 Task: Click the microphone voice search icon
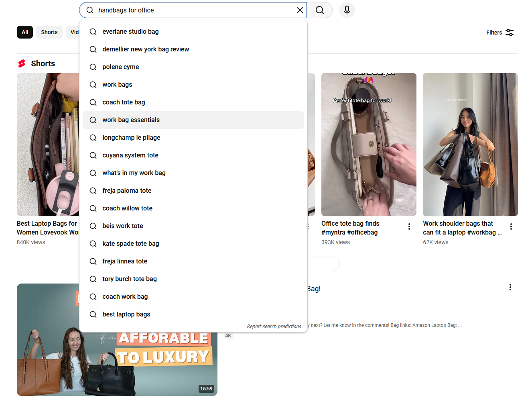[x=347, y=10]
